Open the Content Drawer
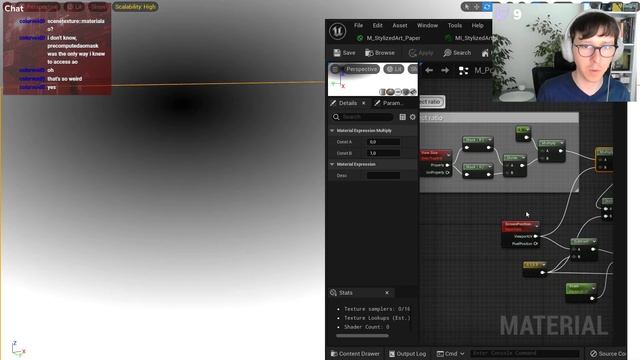 [355, 353]
